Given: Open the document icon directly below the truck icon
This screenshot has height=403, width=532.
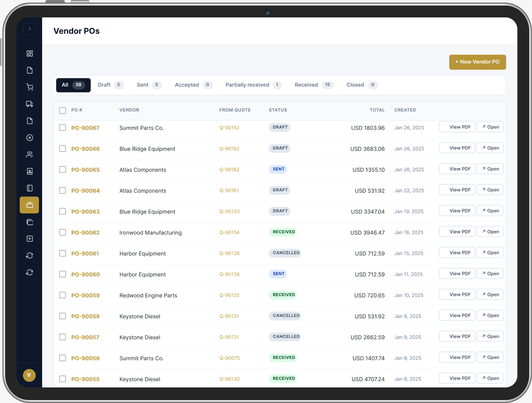Looking at the screenshot, I should 29,121.
